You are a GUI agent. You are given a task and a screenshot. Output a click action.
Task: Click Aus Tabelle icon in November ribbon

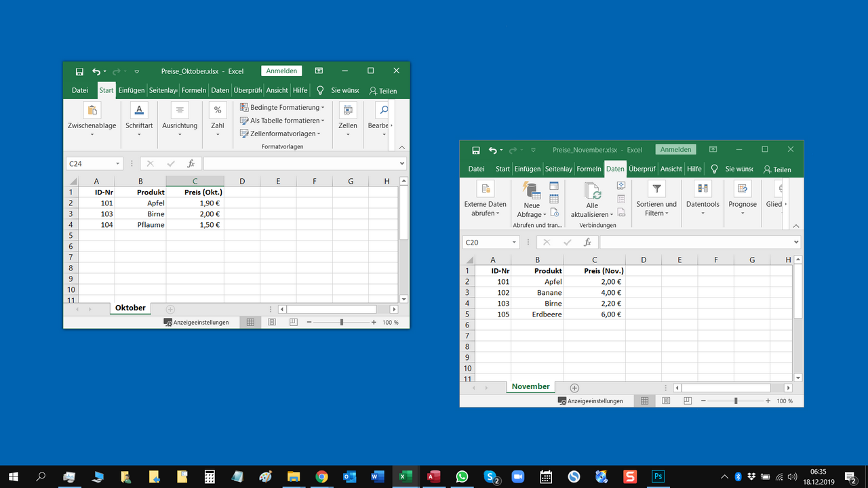554,199
